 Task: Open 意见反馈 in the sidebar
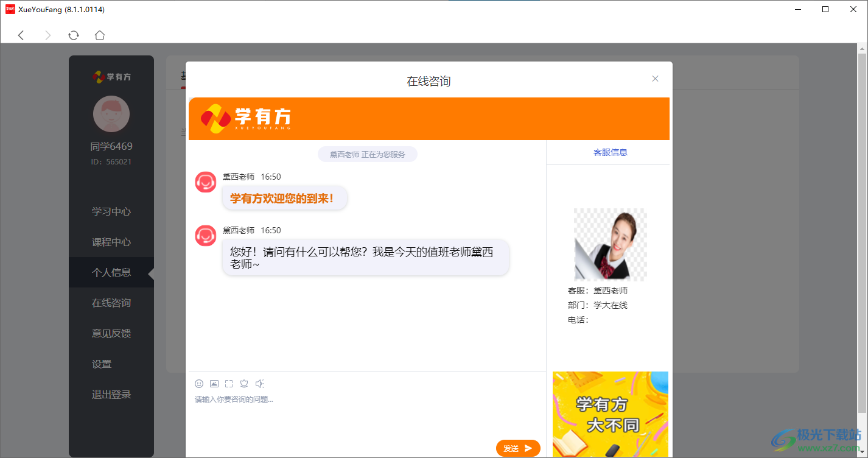111,333
